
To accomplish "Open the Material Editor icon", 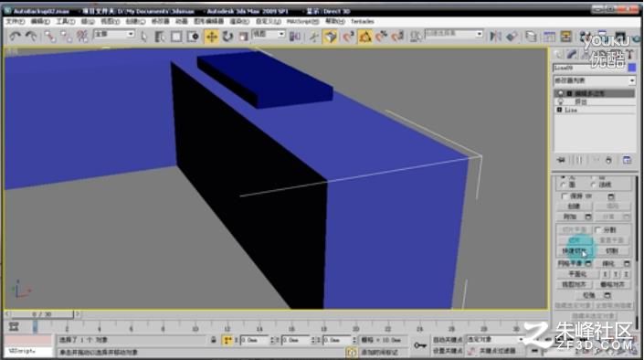I will [x=585, y=37].
